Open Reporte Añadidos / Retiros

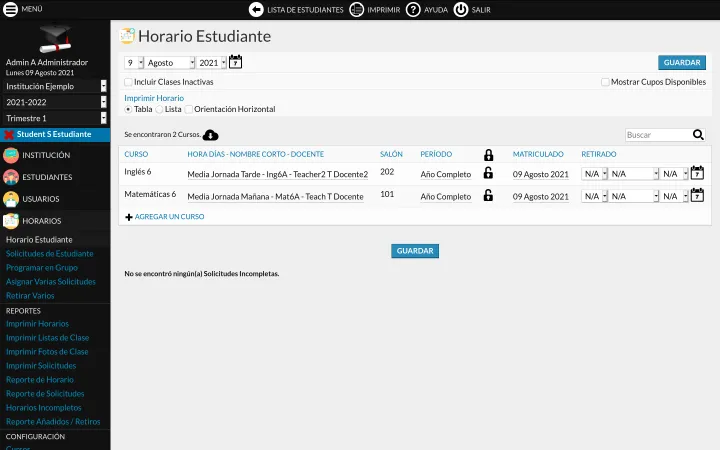click(x=53, y=422)
